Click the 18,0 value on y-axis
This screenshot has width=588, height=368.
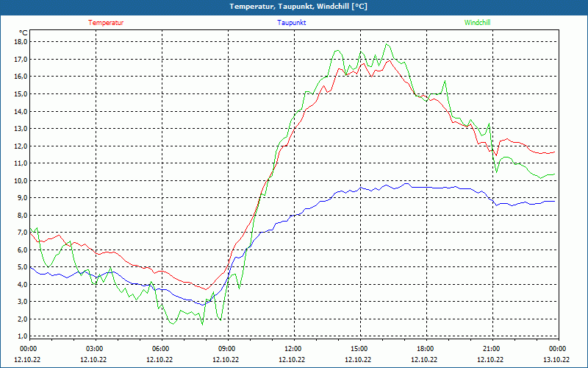[x=21, y=42]
